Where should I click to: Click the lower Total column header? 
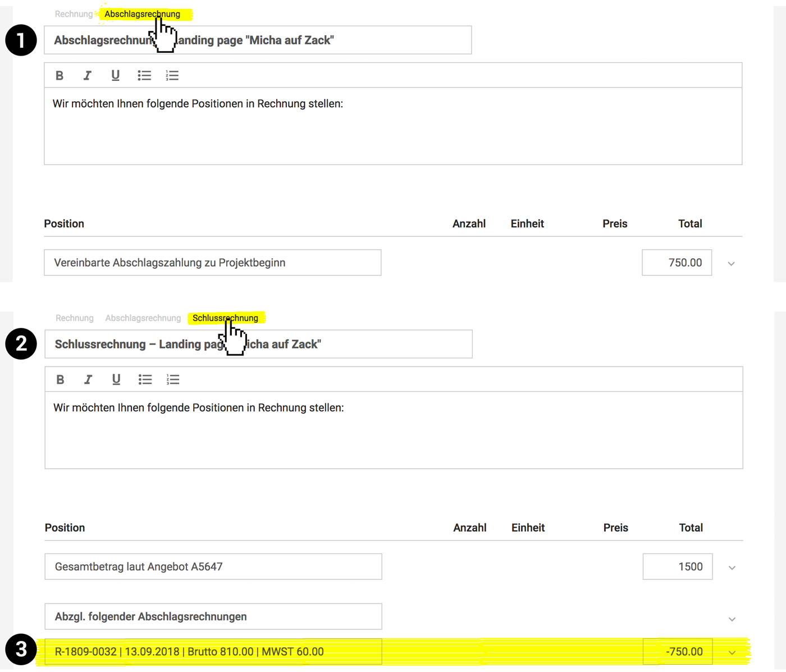click(691, 528)
